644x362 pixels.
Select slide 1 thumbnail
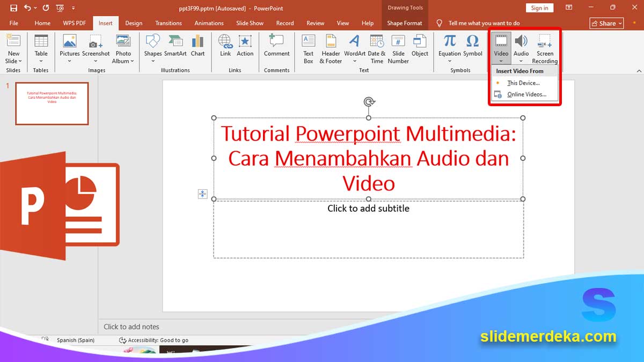[52, 104]
